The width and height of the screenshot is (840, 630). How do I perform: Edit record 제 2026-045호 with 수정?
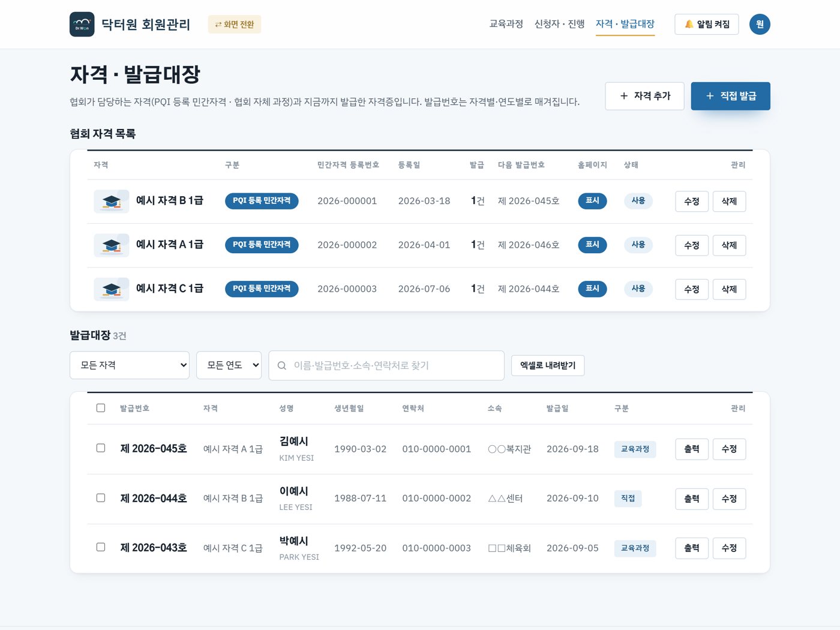tap(729, 449)
